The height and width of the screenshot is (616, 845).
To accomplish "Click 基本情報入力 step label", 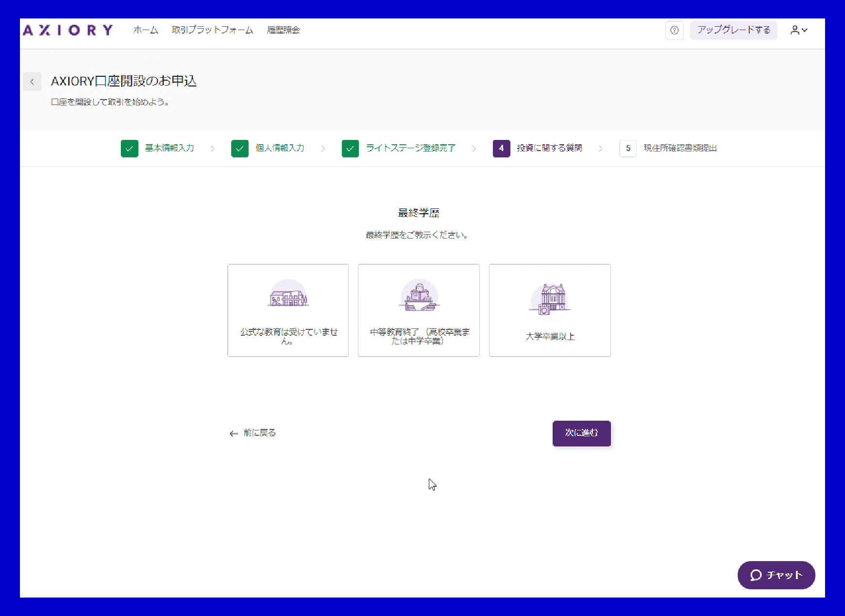I will (x=169, y=148).
